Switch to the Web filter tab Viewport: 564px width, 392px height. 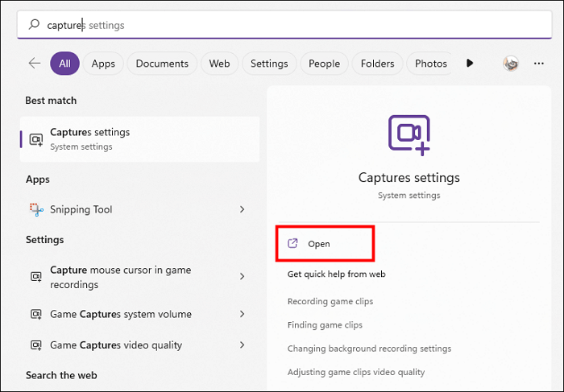[x=219, y=64]
